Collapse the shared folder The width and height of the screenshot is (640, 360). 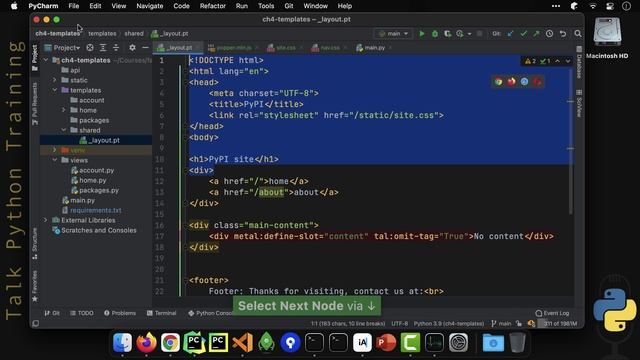point(64,130)
